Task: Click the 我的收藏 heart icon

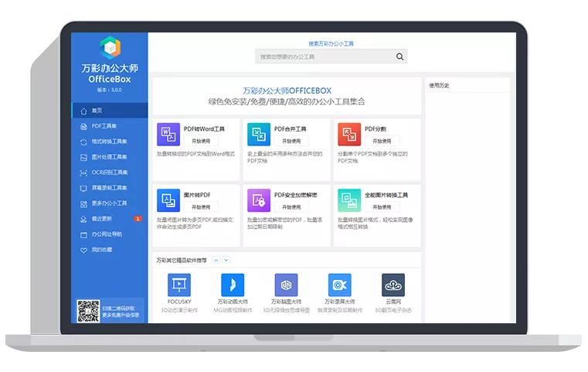Action: click(83, 250)
